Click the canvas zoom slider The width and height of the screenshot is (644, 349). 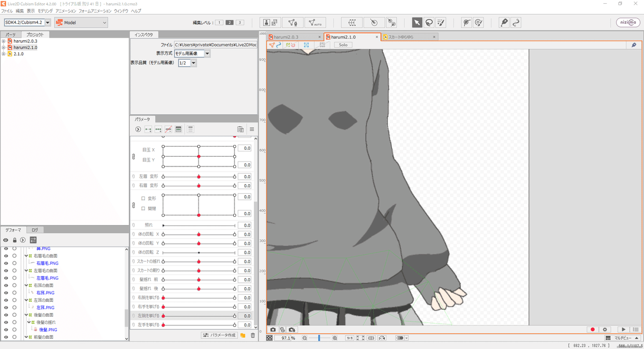click(x=319, y=338)
